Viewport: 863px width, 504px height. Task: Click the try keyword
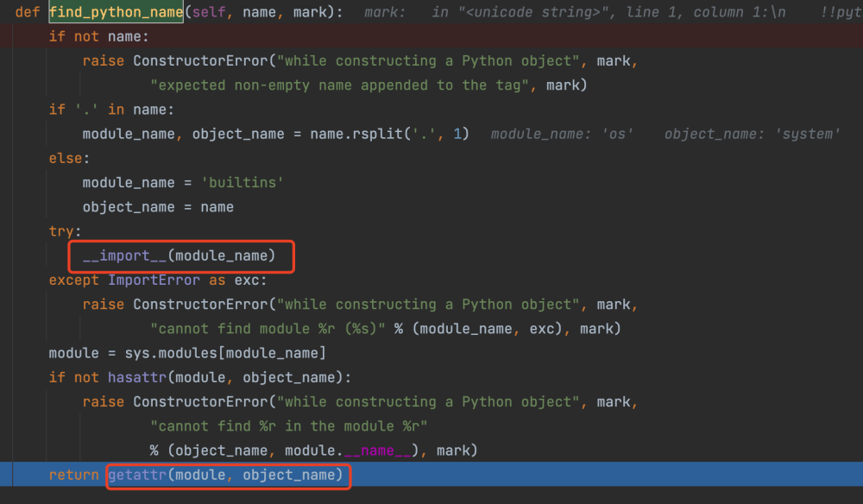coord(65,231)
